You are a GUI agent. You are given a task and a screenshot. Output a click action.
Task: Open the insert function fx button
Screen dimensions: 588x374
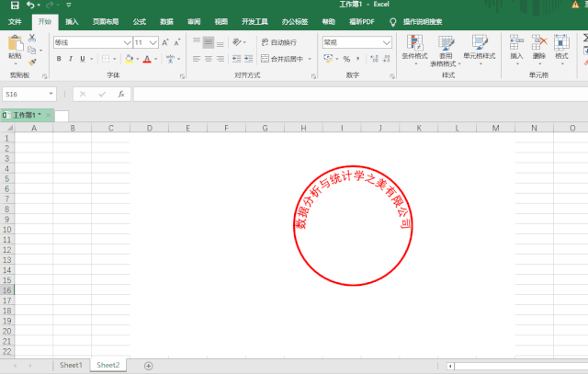click(121, 94)
